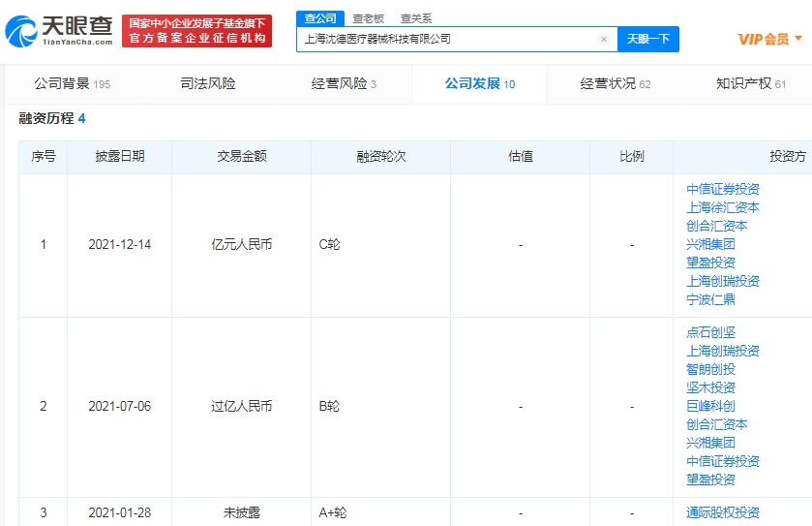This screenshot has width=812, height=526.
Task: Switch to the 查老板 search tab
Action: (368, 18)
